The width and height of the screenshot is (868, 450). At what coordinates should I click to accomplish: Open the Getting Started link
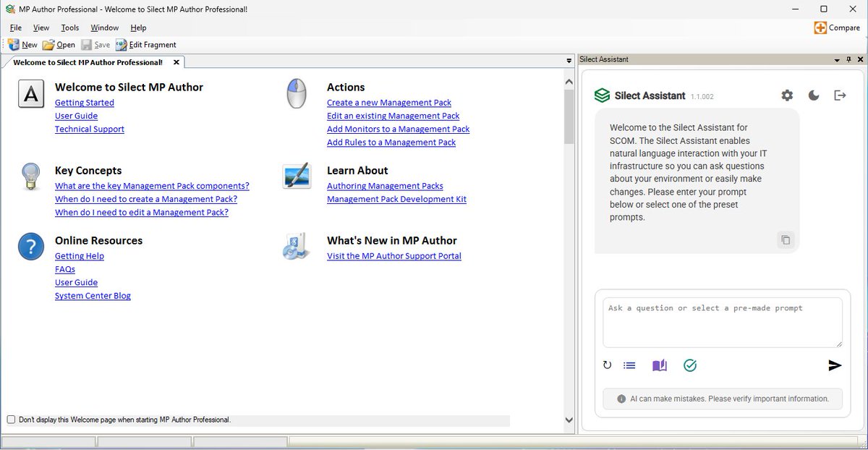click(85, 103)
